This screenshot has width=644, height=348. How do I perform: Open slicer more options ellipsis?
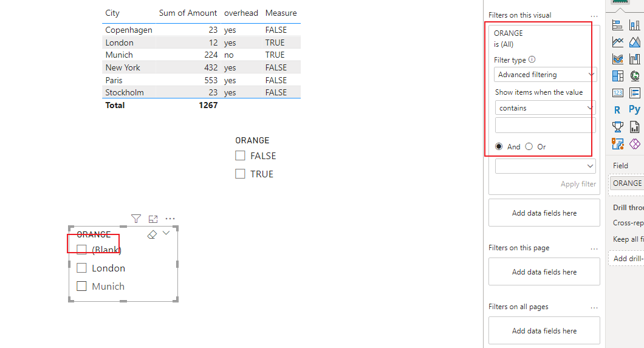click(x=170, y=219)
